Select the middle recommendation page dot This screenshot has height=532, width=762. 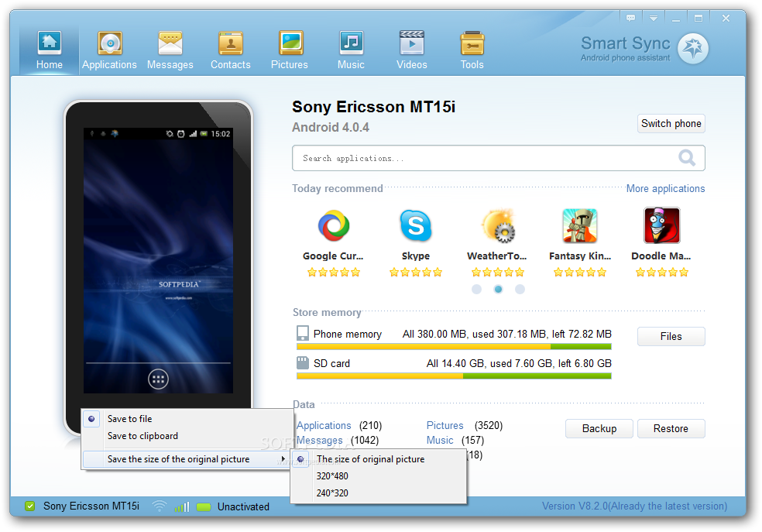(498, 289)
